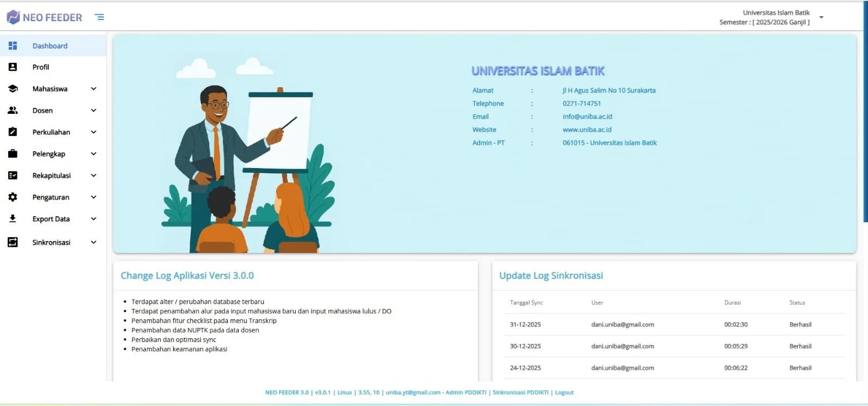Click the Perkuliahan clipboard icon
Image resolution: width=868 pixels, height=406 pixels.
13,132
